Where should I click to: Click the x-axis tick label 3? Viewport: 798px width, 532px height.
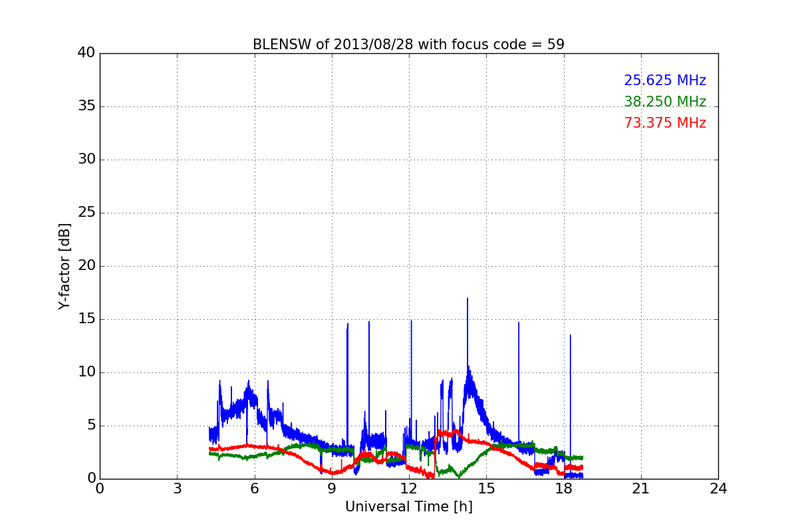click(x=177, y=489)
